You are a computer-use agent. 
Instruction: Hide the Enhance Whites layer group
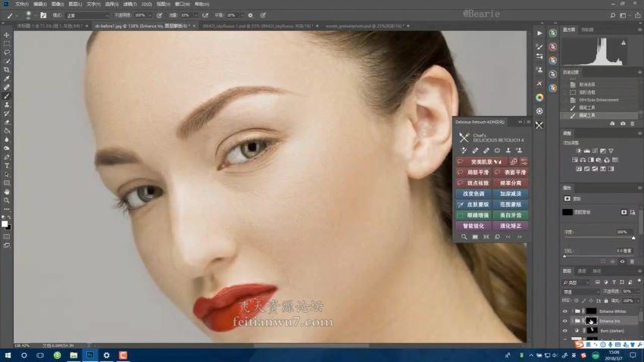tap(565, 311)
